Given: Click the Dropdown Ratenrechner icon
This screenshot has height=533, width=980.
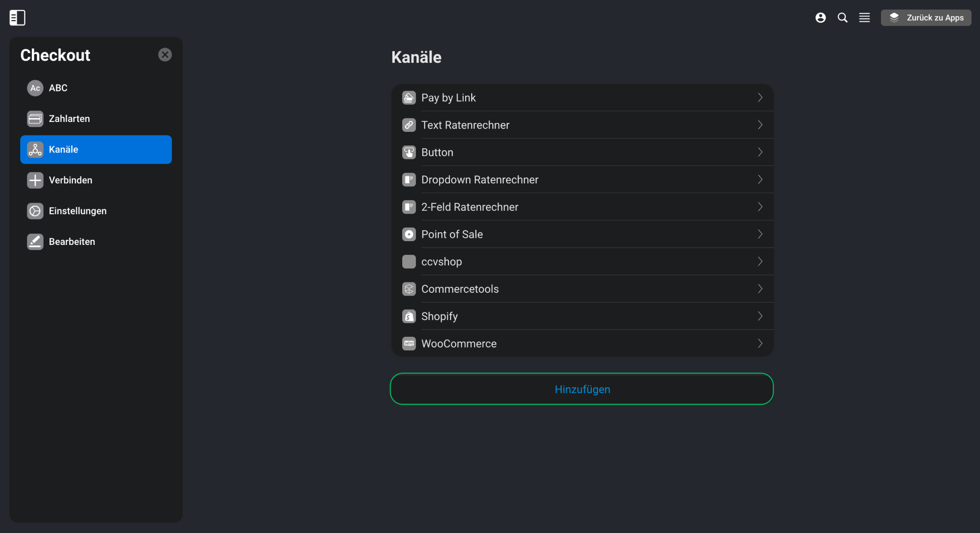Looking at the screenshot, I should [x=409, y=180].
